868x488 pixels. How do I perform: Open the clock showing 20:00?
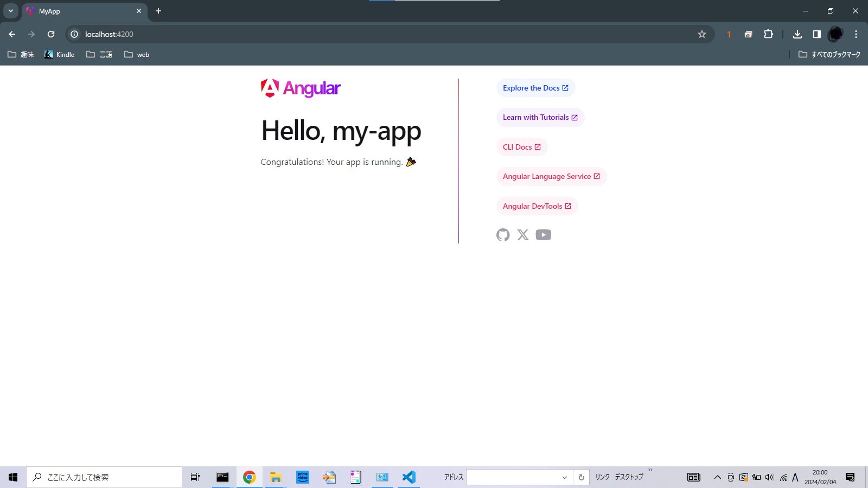point(820,477)
